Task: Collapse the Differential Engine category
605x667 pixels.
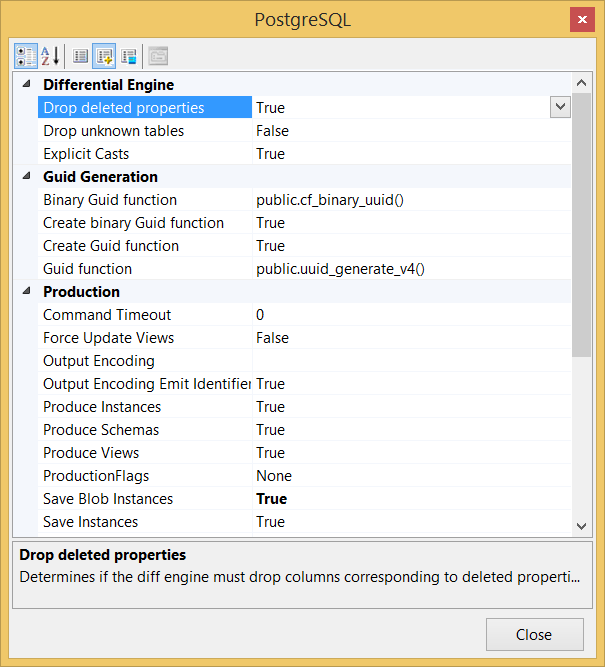Action: tap(25, 85)
